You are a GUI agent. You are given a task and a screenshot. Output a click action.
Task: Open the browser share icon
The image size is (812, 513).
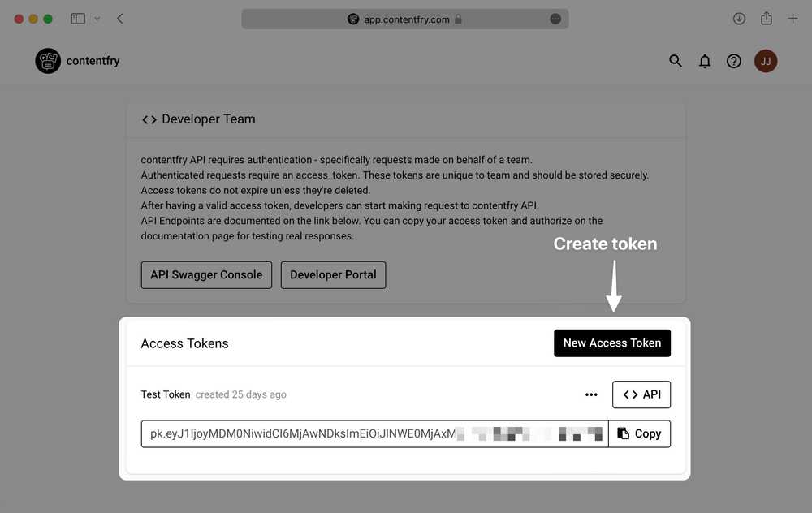coord(766,18)
